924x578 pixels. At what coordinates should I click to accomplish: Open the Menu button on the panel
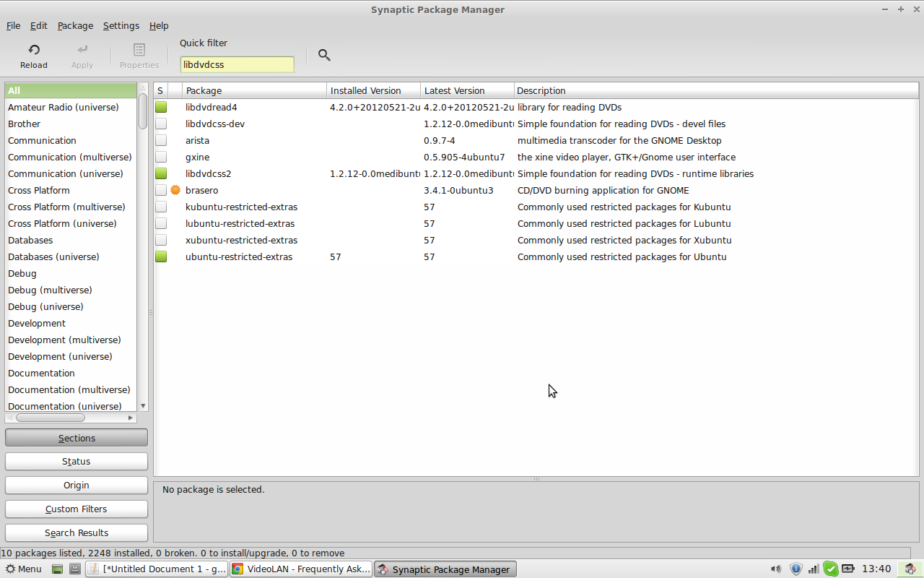(x=23, y=569)
